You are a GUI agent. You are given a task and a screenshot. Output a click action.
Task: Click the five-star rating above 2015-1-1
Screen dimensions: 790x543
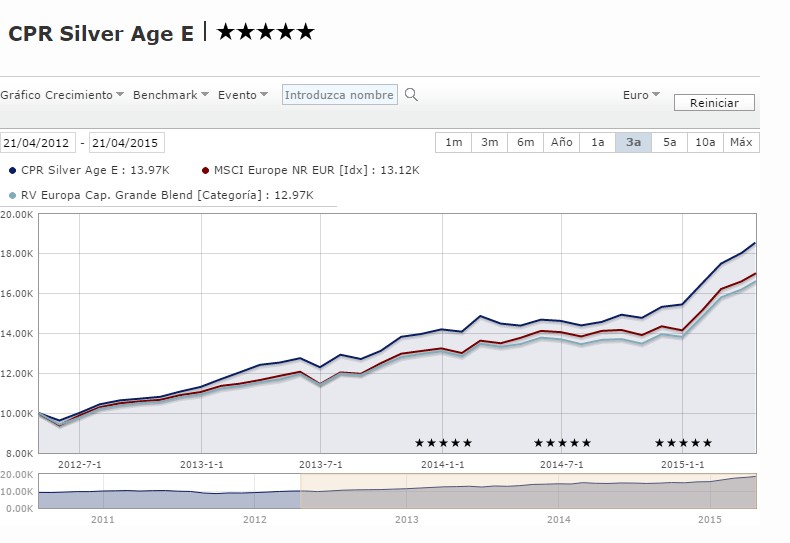point(683,443)
